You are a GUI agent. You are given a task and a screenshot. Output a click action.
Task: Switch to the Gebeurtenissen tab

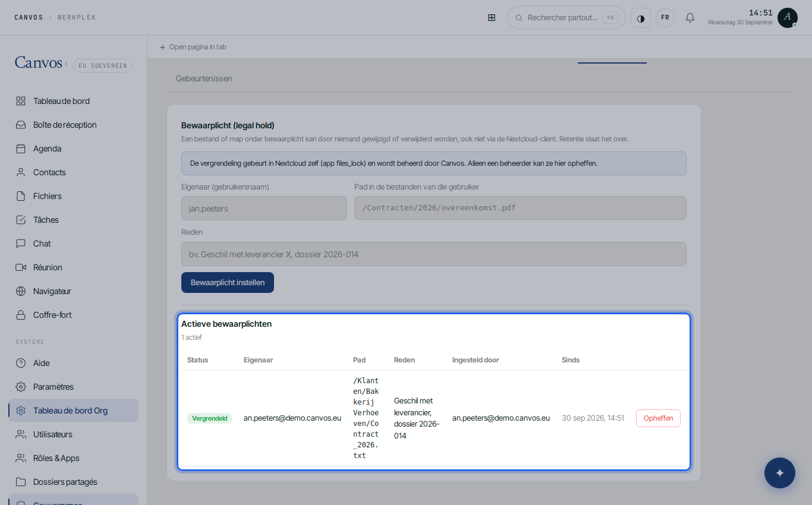(x=204, y=78)
